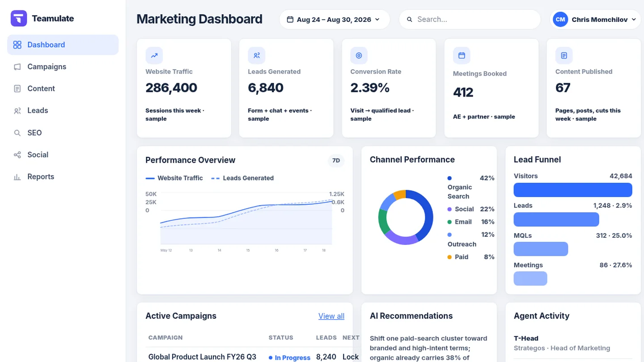This screenshot has height=362, width=644.
Task: Click the CAMPAIGN column header
Action: pos(165,337)
